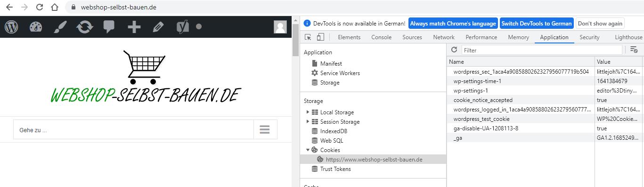Image resolution: width=644 pixels, height=187 pixels.
Task: Click the updates circular arrows icon
Action: 84,27
